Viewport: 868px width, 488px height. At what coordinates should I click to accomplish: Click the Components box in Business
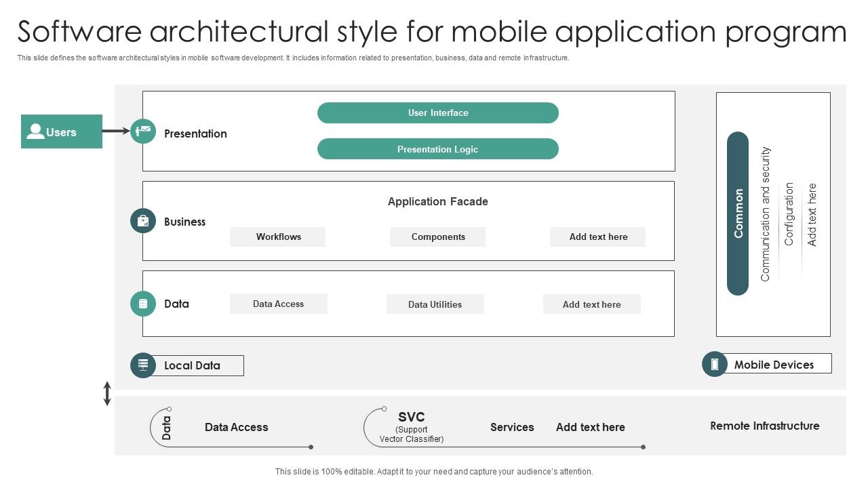click(x=438, y=237)
